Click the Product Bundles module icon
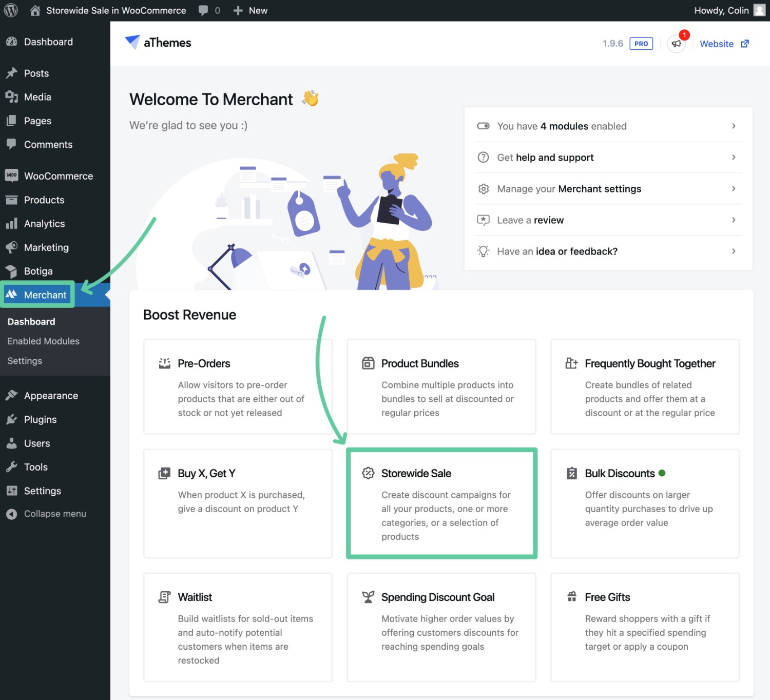Viewport: 770px width, 700px height. tap(368, 363)
